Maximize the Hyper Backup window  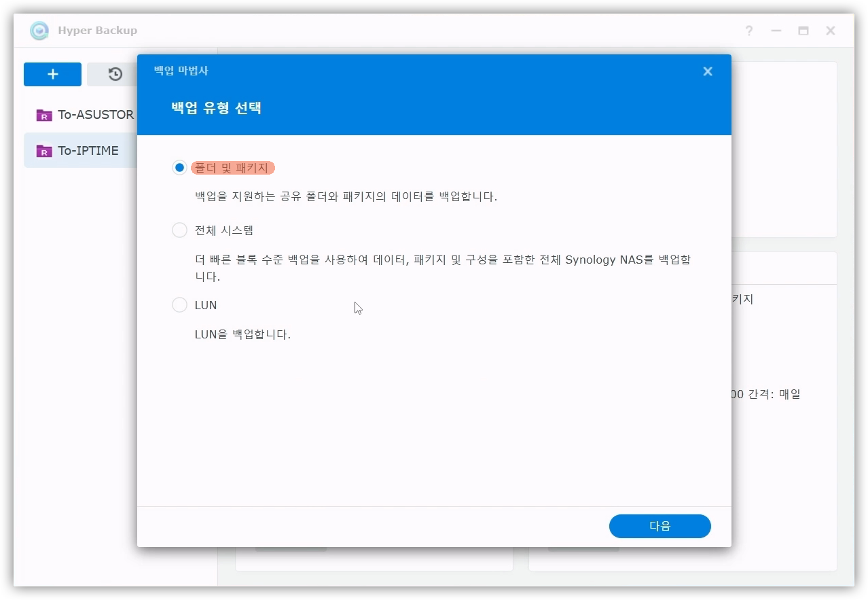click(x=803, y=31)
